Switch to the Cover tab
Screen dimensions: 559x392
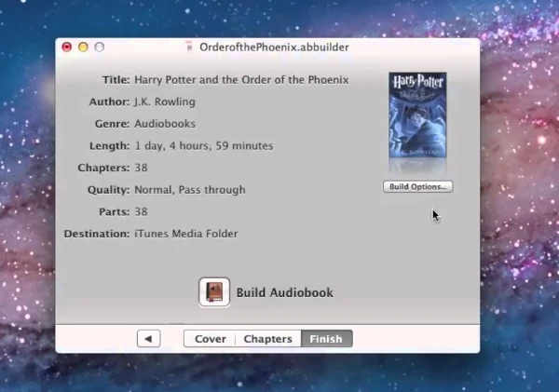click(x=210, y=339)
